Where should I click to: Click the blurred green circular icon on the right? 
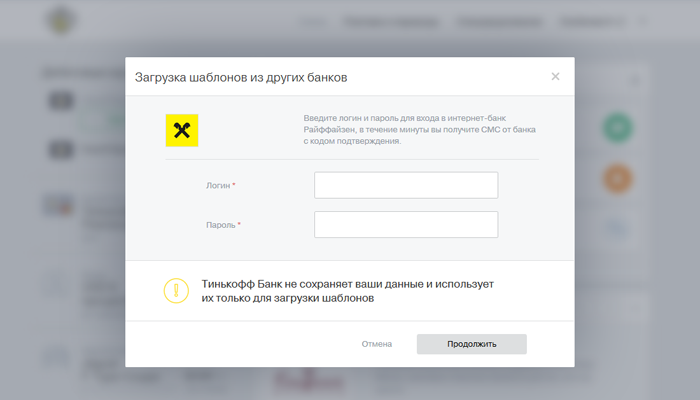click(617, 127)
